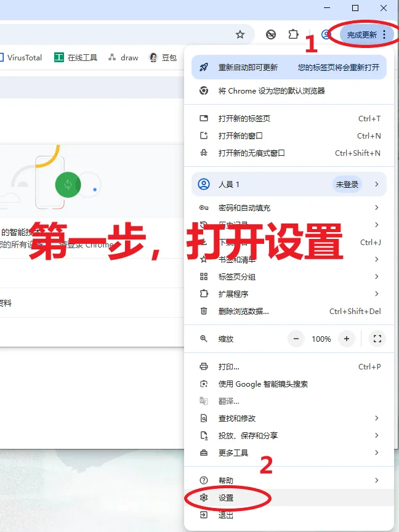This screenshot has height=532, width=399.
Task: Expand the 扩展程序 submenu arrow
Action: click(377, 294)
